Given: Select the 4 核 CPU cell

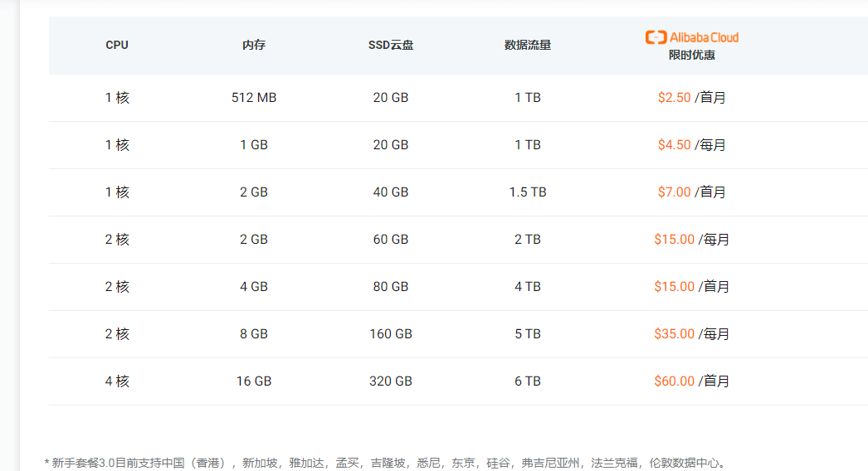Looking at the screenshot, I should point(117,381).
